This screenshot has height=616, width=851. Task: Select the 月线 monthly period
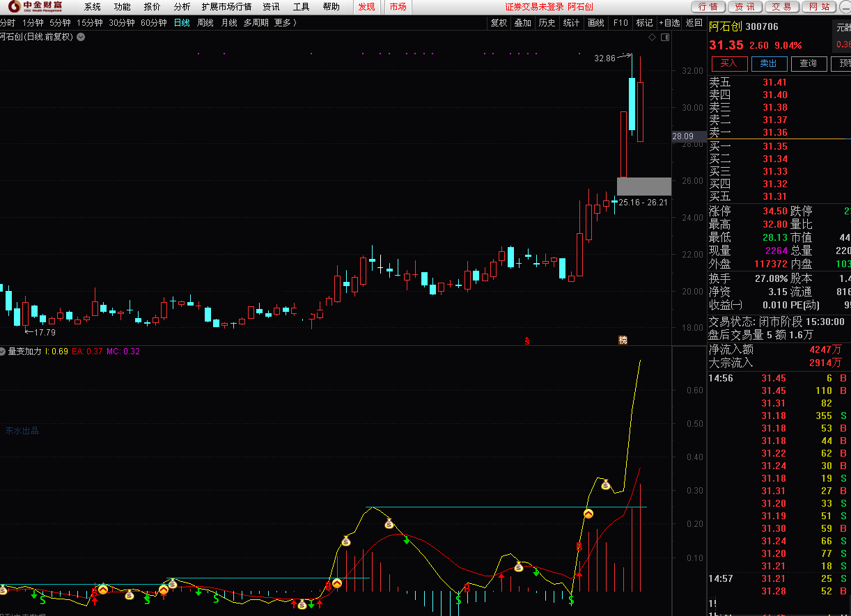[228, 22]
